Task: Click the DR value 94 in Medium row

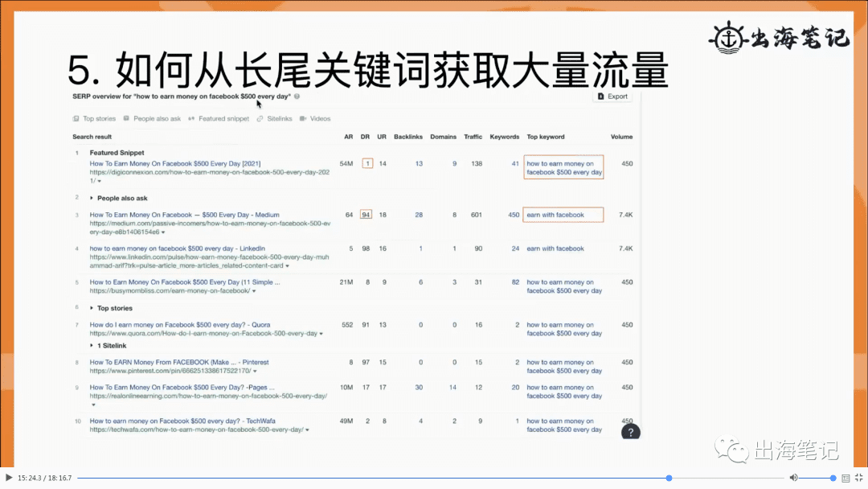Action: point(366,215)
